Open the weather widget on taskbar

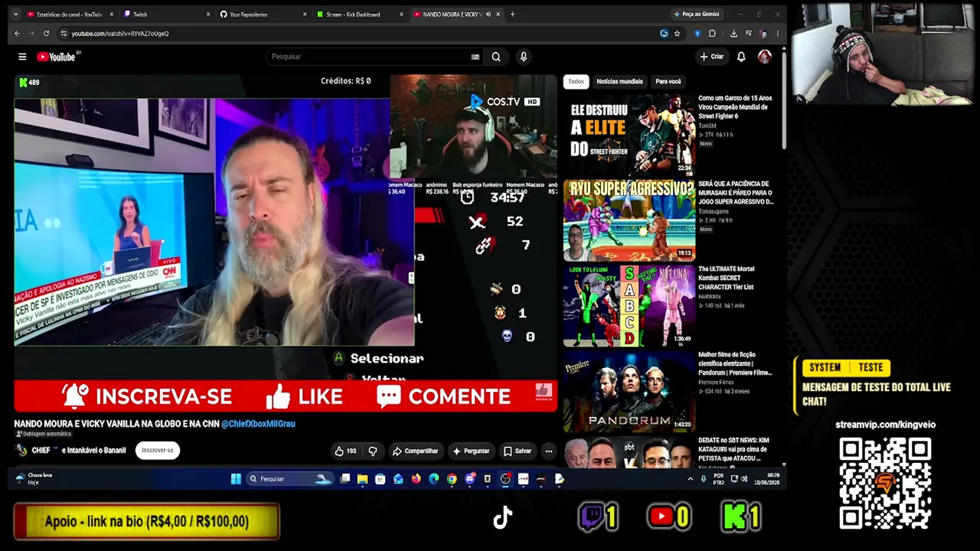33,479
